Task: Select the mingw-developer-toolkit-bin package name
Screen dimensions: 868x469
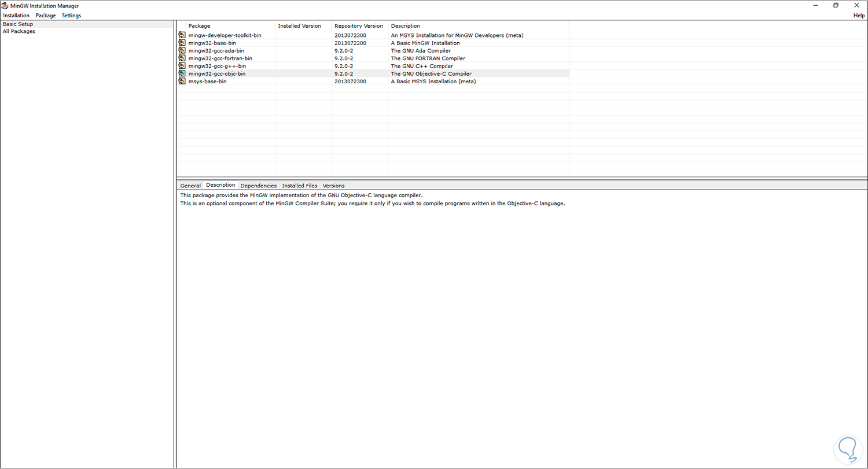Action: [x=225, y=35]
